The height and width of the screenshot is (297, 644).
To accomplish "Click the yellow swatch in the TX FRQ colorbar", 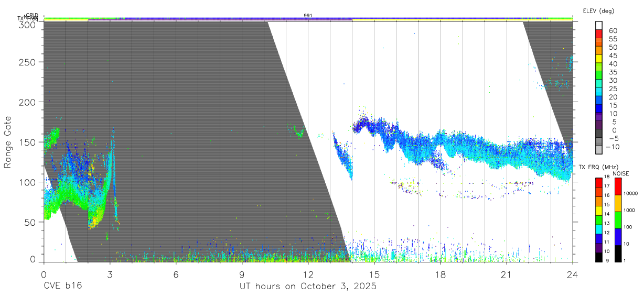I will 599,211.
